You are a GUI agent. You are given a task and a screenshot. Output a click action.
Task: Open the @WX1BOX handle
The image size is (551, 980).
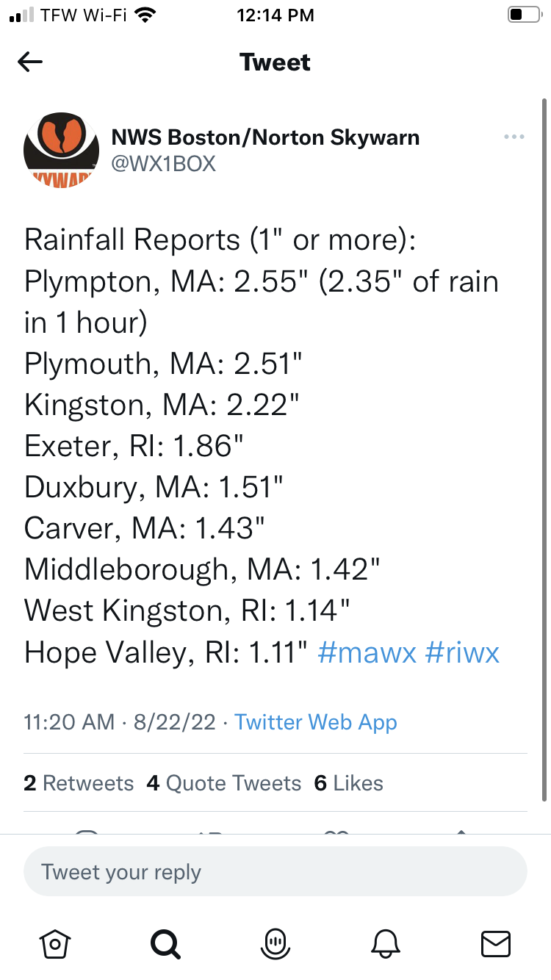[163, 163]
